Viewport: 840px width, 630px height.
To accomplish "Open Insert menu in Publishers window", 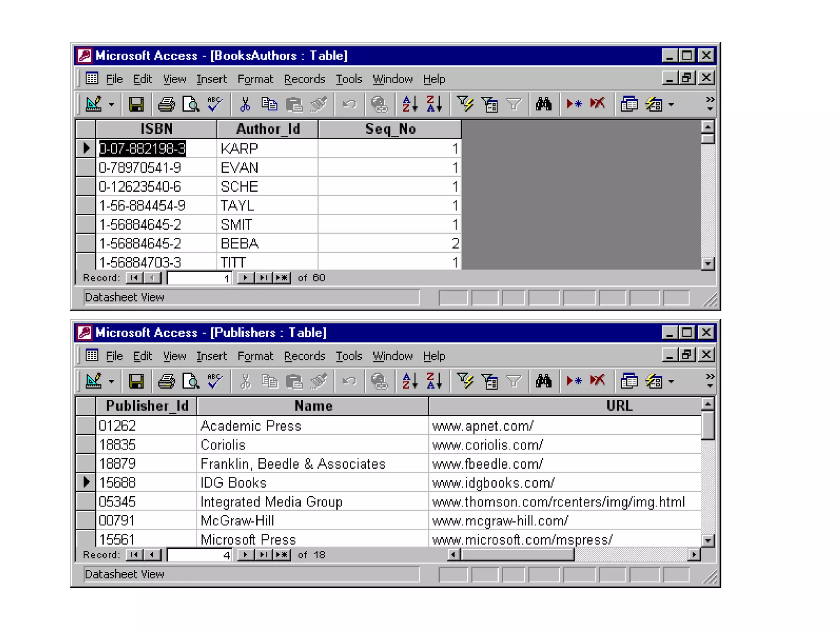I will (211, 356).
